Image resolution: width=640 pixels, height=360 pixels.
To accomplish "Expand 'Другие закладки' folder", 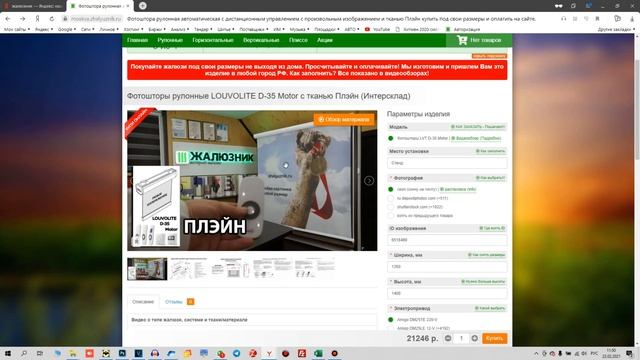I will click(616, 29).
